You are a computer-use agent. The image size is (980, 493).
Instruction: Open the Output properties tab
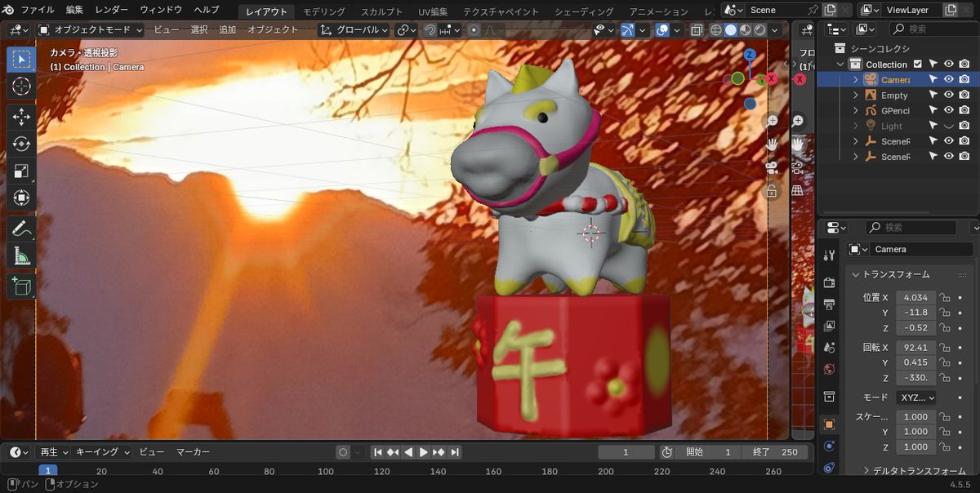point(829,304)
